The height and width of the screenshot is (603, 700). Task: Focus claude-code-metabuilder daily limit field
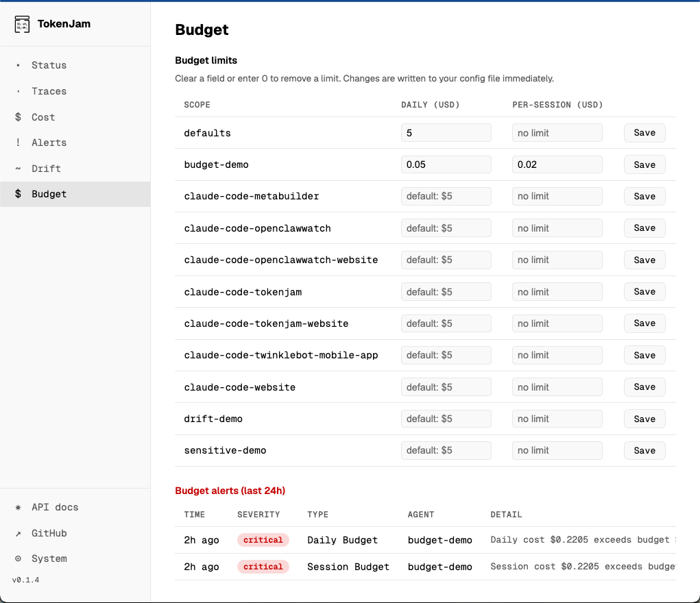click(446, 197)
